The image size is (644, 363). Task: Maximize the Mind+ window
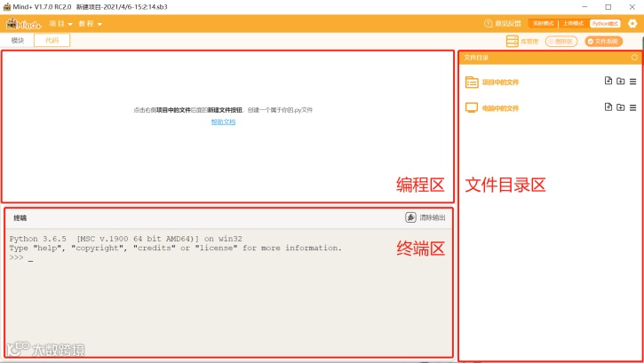click(x=608, y=7)
